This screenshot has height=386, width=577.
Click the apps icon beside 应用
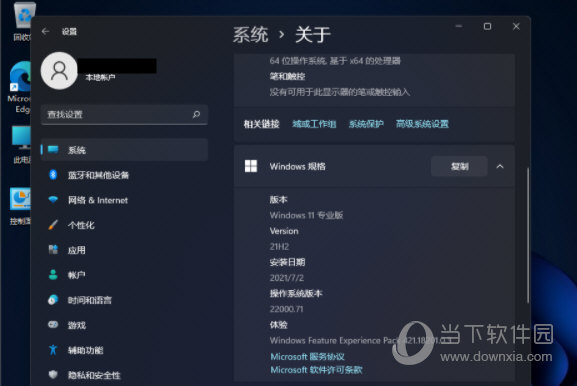tap(53, 250)
